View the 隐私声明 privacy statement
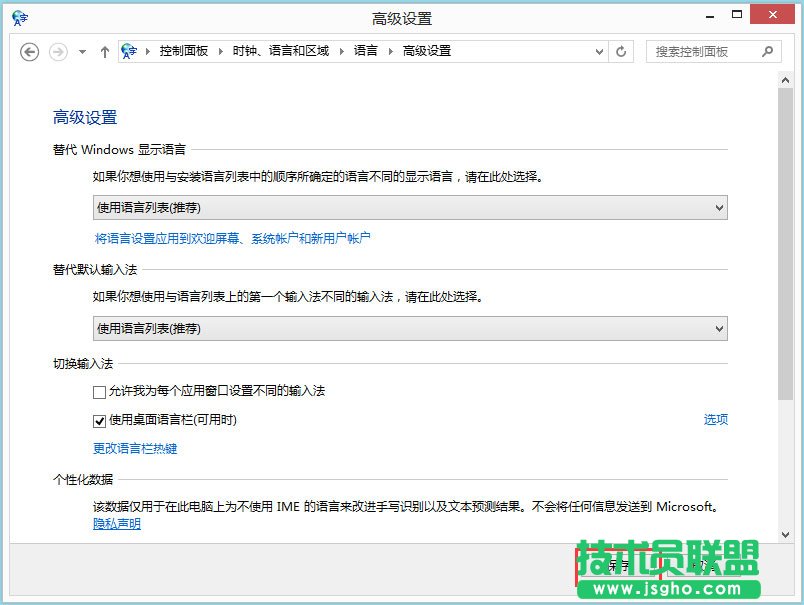This screenshot has height=605, width=804. tap(116, 523)
